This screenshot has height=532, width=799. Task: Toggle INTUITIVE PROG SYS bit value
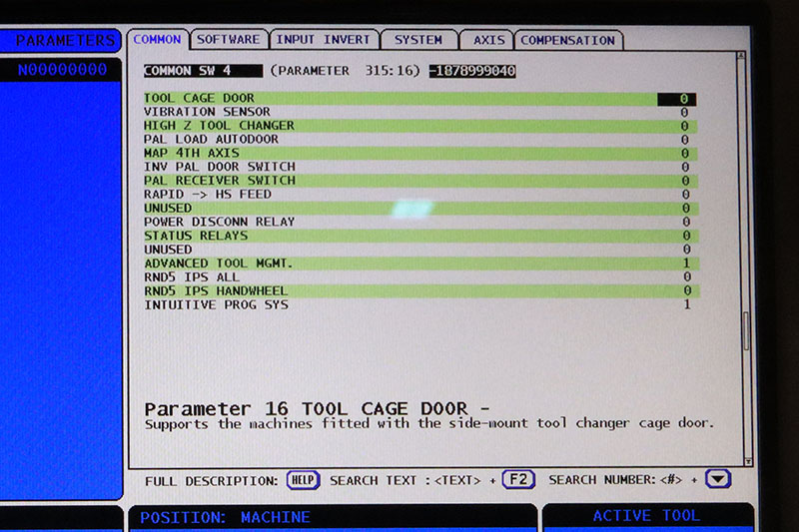point(687,304)
